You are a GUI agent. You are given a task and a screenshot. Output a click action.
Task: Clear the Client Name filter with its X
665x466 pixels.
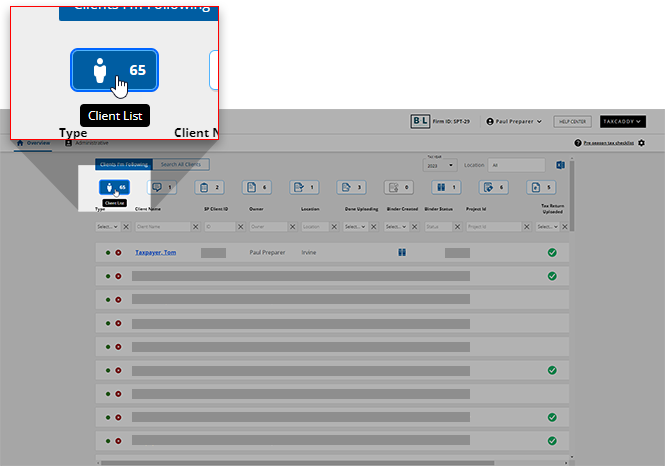click(196, 227)
